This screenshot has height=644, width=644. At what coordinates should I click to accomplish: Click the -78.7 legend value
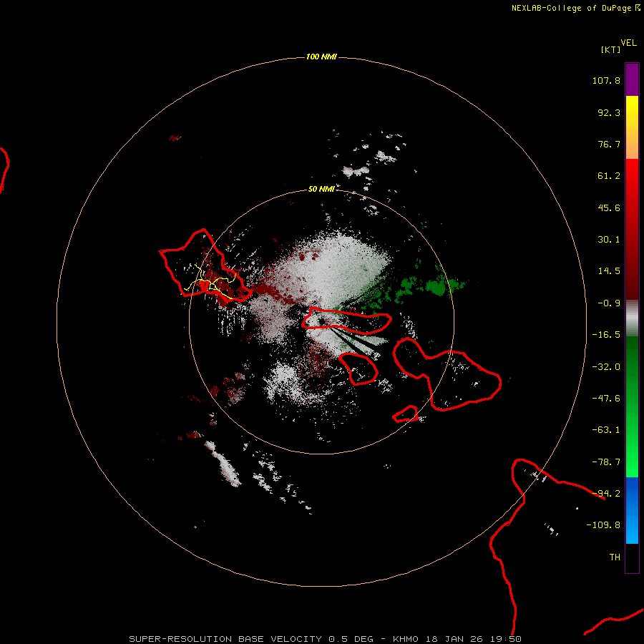pyautogui.click(x=606, y=462)
